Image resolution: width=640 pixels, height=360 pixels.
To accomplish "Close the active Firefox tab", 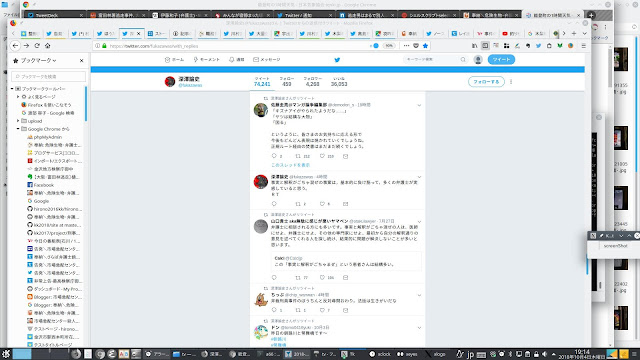I will point(138,33).
